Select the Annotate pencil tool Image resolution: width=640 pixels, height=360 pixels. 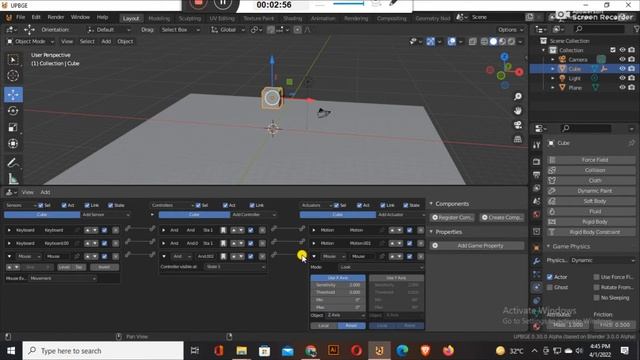[13, 162]
